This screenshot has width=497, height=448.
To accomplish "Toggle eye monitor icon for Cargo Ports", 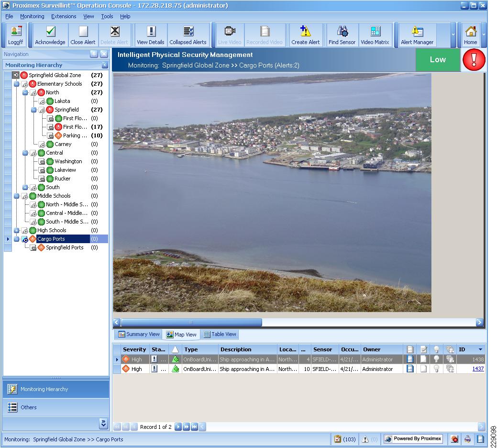I will click(x=25, y=239).
